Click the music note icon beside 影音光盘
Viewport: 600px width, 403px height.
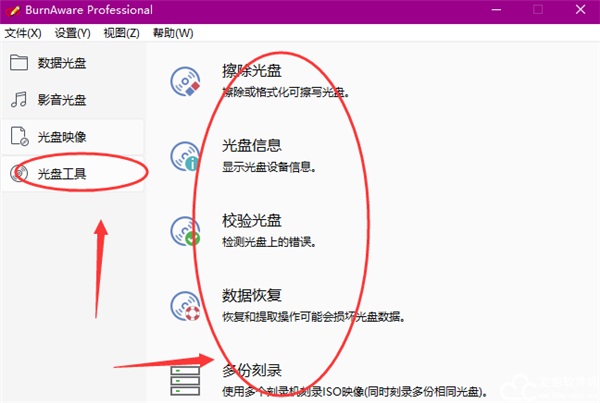click(x=19, y=100)
